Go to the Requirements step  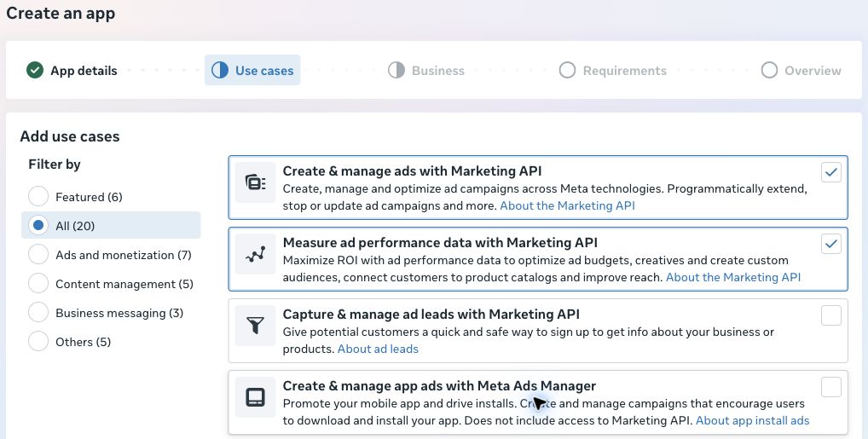point(613,70)
